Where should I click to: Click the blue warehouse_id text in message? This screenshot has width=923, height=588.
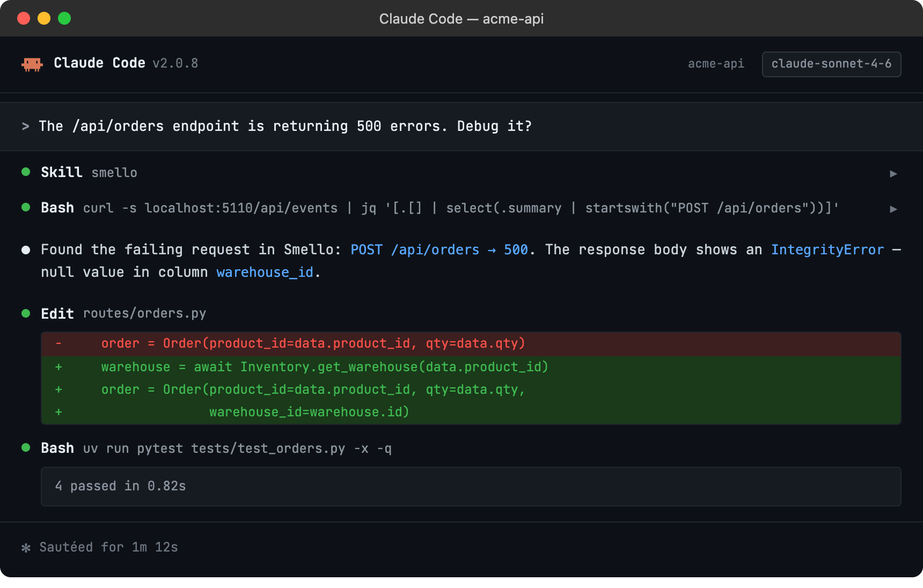click(x=265, y=272)
